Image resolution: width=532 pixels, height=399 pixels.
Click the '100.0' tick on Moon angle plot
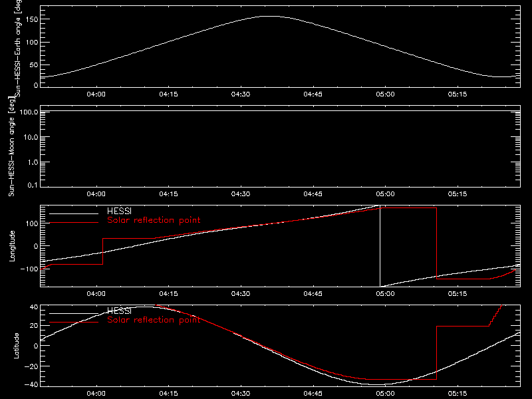tap(29, 112)
